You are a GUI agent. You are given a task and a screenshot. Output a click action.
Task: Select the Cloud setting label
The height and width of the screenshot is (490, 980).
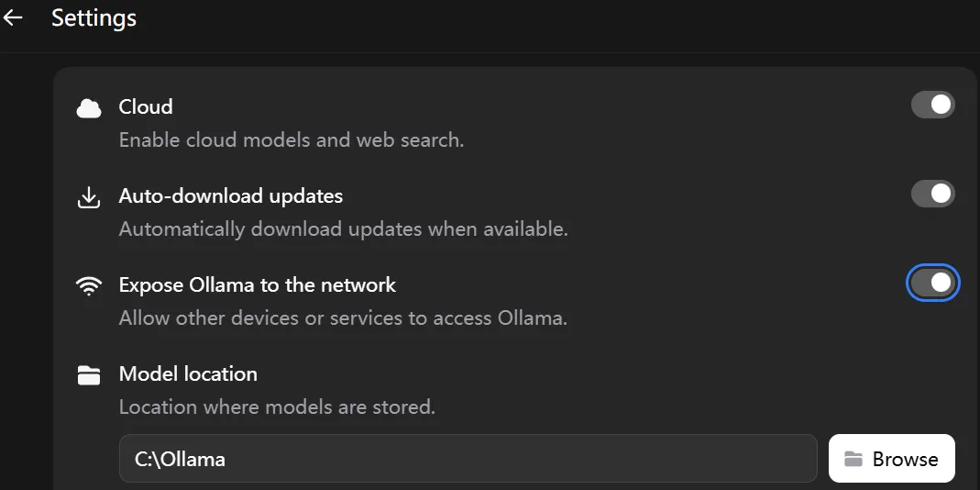[146, 106]
